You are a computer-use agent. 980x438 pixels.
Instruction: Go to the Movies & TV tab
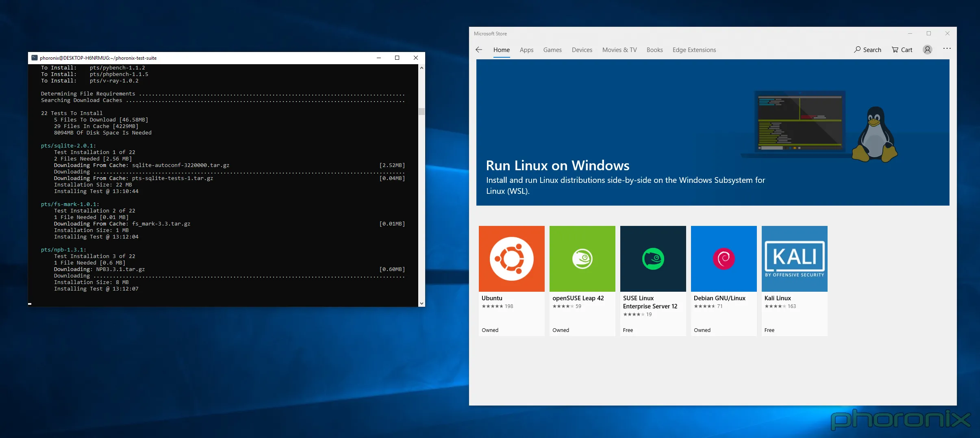click(x=619, y=50)
